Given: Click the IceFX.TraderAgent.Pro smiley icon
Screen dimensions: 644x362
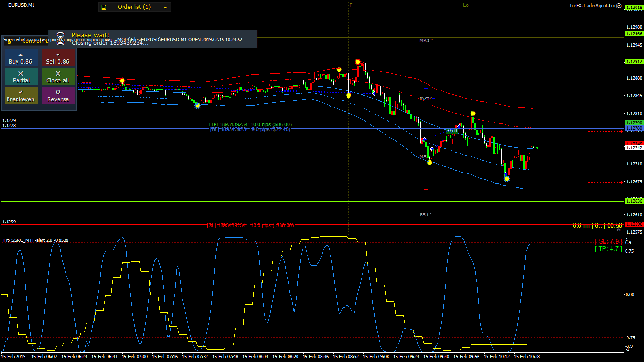Looking at the screenshot, I should (619, 6).
